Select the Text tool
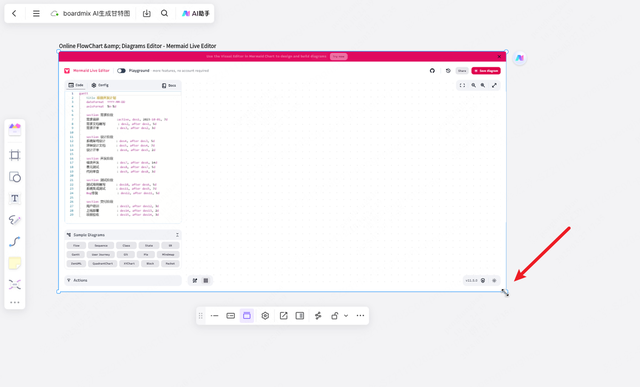The height and width of the screenshot is (387, 640). (15, 198)
